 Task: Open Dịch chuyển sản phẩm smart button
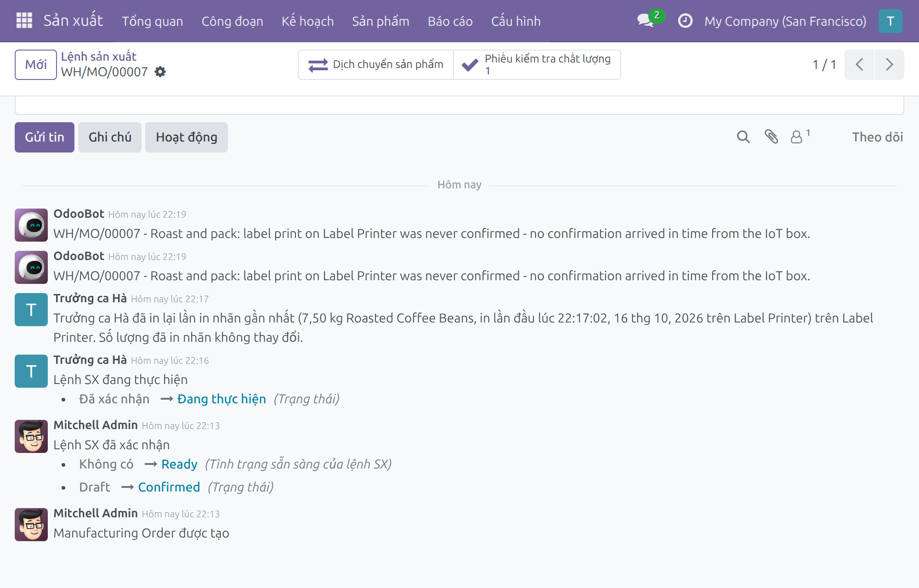tap(376, 65)
